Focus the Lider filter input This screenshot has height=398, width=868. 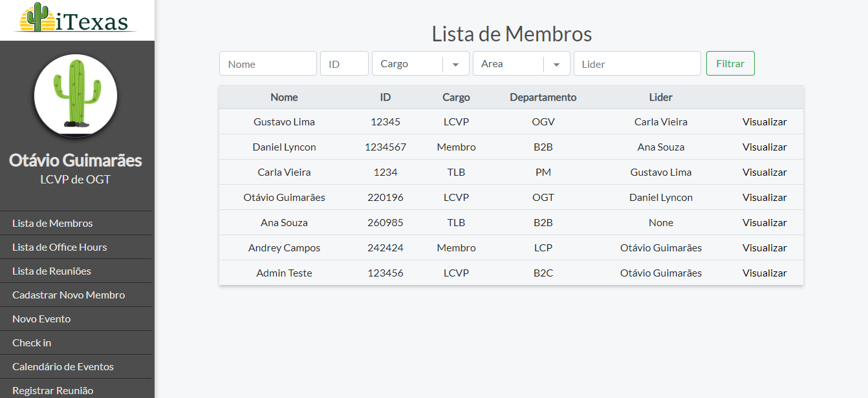(x=637, y=63)
